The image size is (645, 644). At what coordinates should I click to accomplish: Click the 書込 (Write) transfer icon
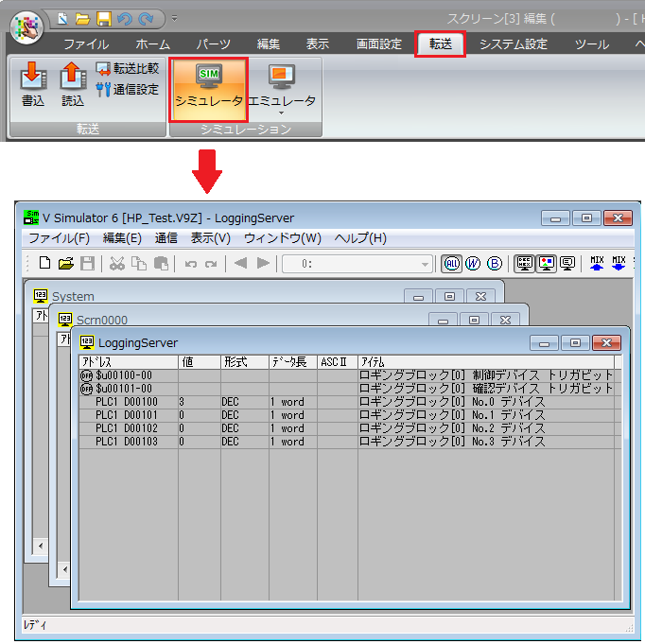pyautogui.click(x=33, y=84)
